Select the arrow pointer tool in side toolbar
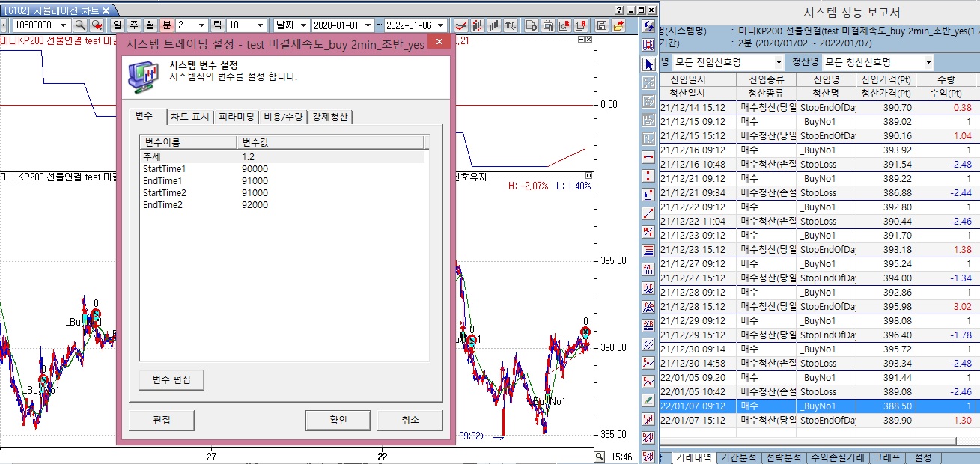This screenshot has width=980, height=464. tap(649, 64)
